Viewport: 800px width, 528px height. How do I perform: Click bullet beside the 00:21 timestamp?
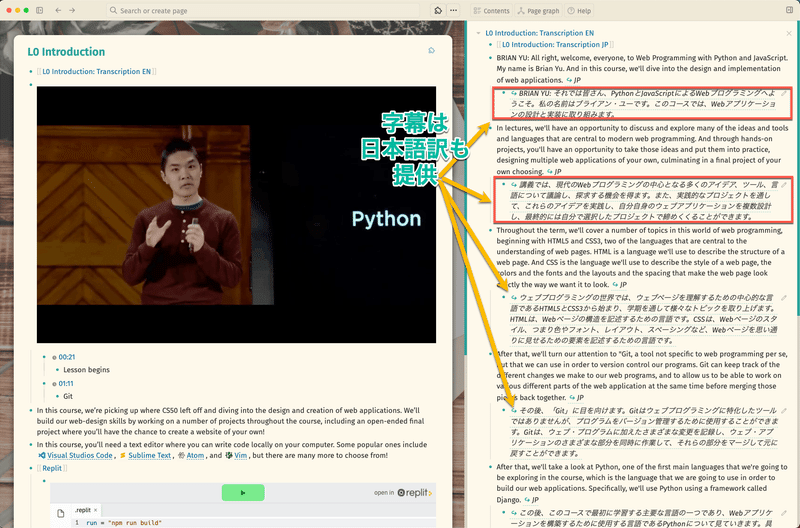pyautogui.click(x=44, y=357)
